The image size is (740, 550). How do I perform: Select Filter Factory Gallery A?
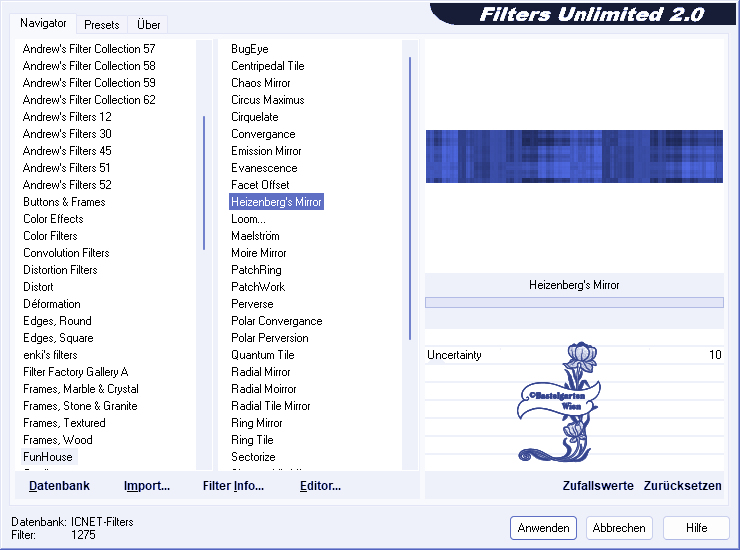(x=76, y=372)
